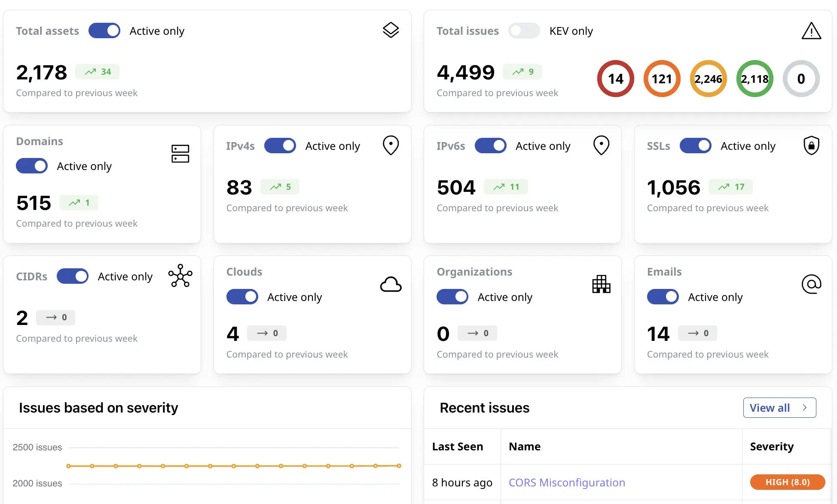Click the server icon on the Domains card
This screenshot has width=837, height=504.
click(x=180, y=153)
